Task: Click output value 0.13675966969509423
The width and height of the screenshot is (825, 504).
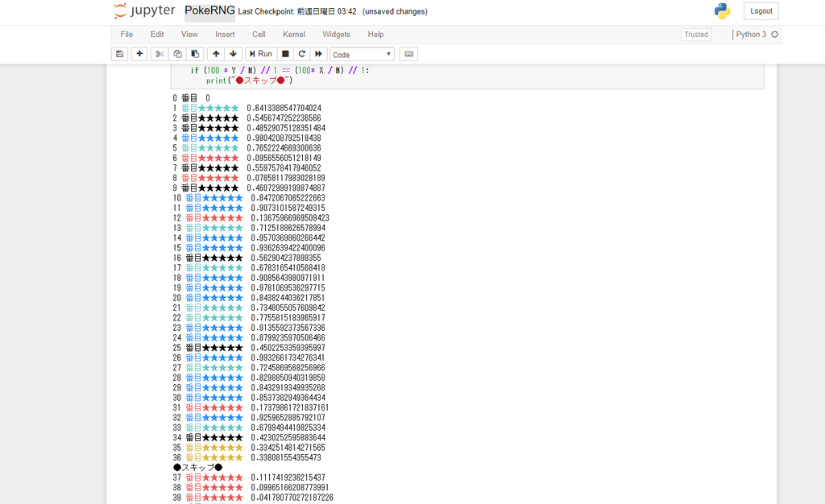Action: [x=290, y=218]
